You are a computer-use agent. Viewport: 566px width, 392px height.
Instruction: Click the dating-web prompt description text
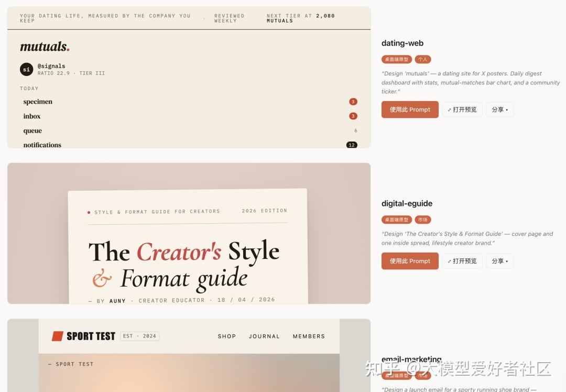point(470,83)
